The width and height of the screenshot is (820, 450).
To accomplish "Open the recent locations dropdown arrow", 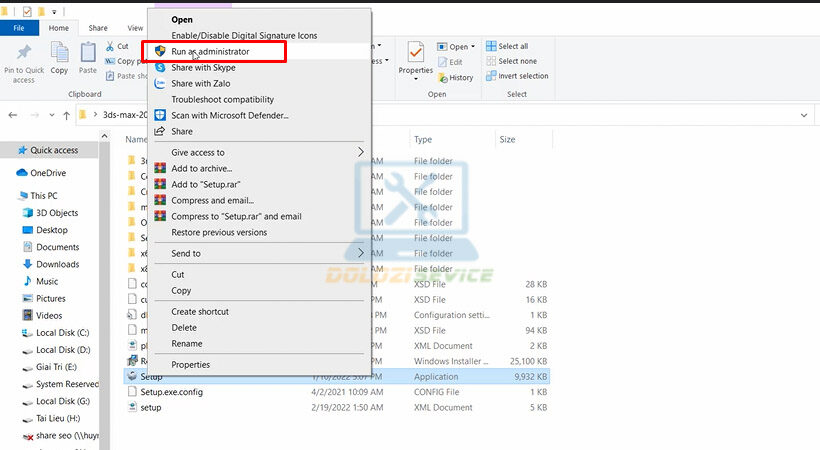I will tap(51, 115).
